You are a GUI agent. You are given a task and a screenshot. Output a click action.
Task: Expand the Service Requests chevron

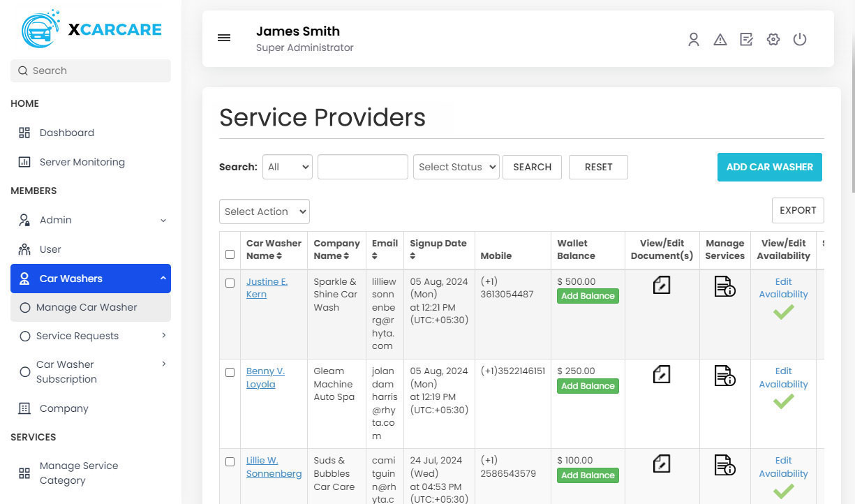point(164,336)
